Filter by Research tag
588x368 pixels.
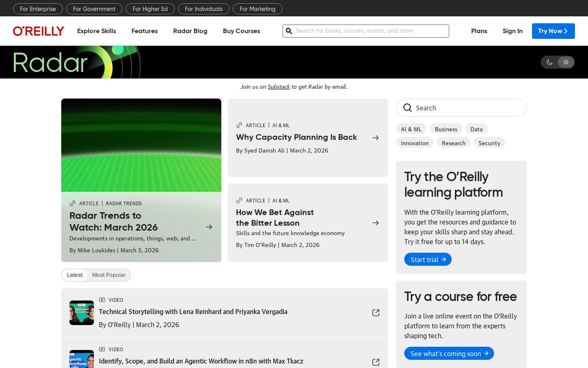[x=454, y=143]
